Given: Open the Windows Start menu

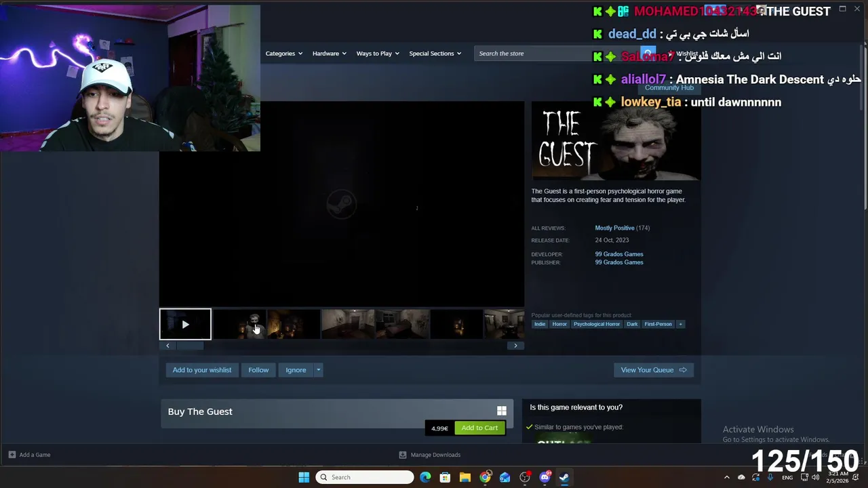Looking at the screenshot, I should [304, 477].
